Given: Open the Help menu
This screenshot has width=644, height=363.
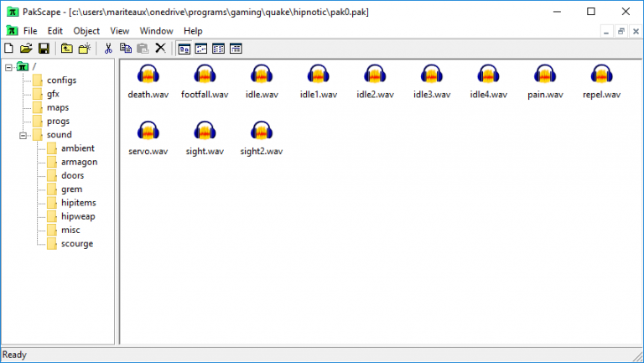Looking at the screenshot, I should pos(193,31).
